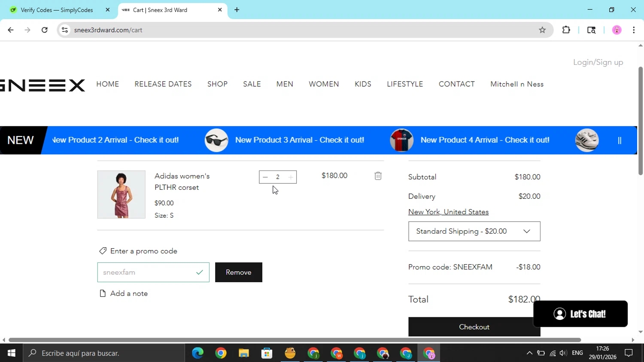
Task: Delete the Adidas corset item with the trash icon
Action: 378,176
